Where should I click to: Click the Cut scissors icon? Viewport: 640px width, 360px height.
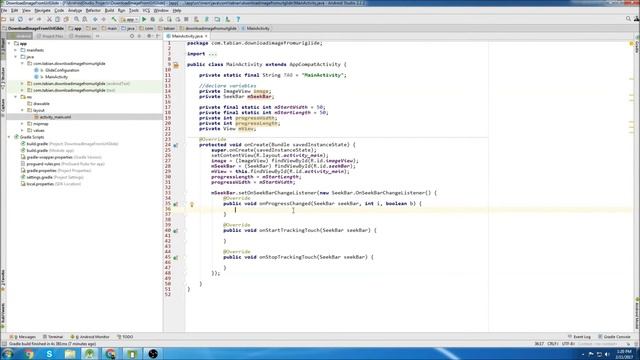(x=49, y=19)
